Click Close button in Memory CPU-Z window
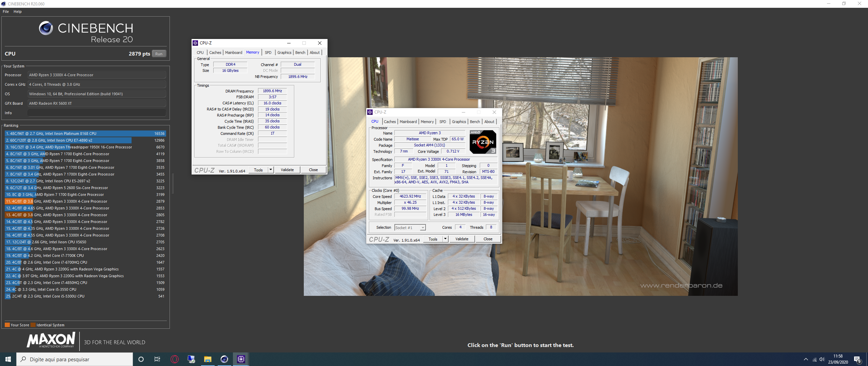The width and height of the screenshot is (868, 366). 313,170
